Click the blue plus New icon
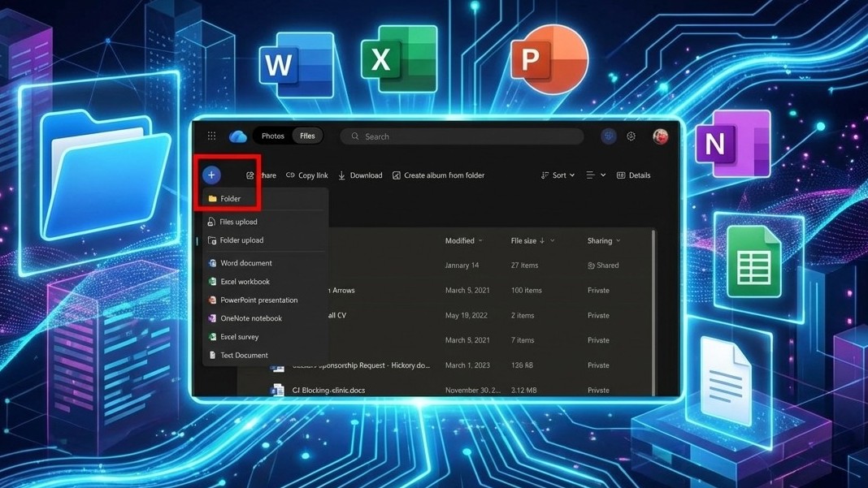 pos(211,175)
